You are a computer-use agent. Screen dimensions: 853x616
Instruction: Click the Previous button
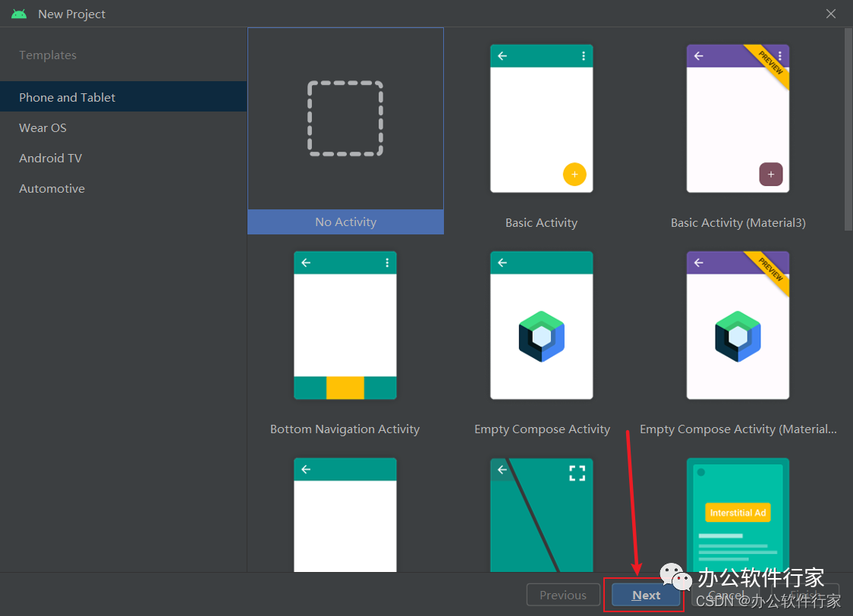pyautogui.click(x=563, y=596)
